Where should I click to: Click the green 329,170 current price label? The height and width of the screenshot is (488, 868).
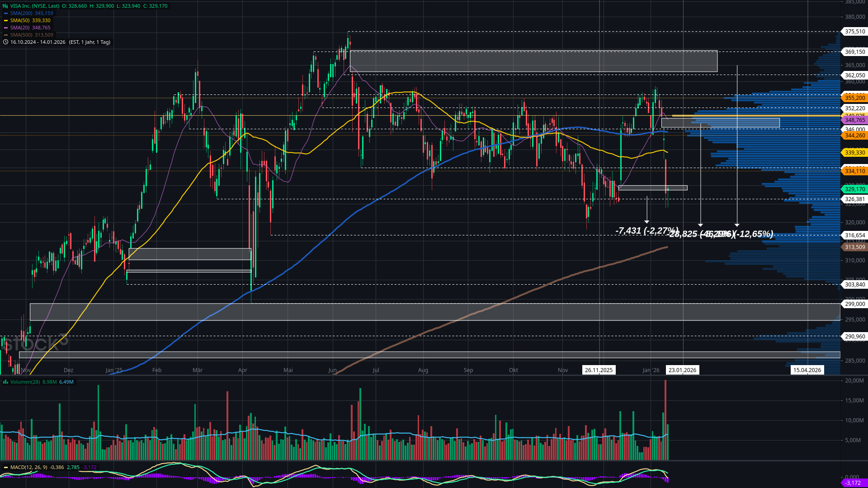854,189
